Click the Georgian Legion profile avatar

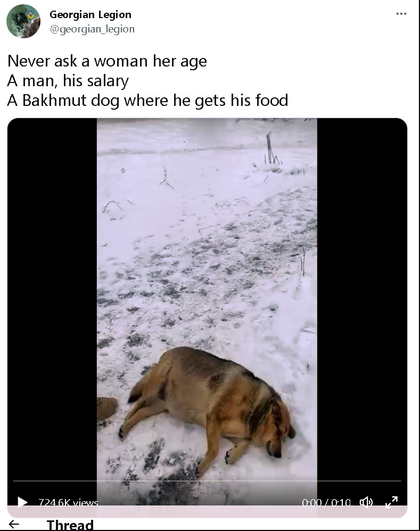click(x=23, y=21)
